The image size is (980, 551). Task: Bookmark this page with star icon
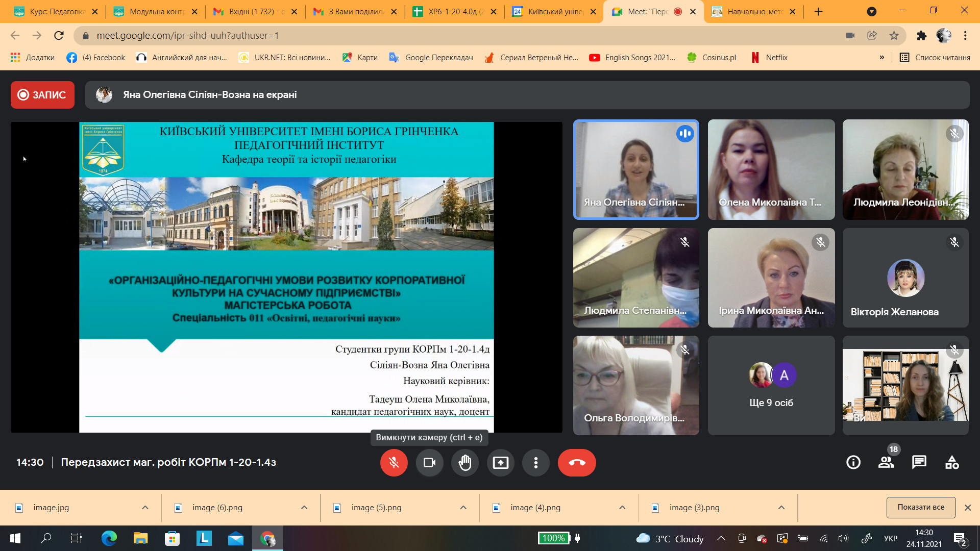(894, 35)
